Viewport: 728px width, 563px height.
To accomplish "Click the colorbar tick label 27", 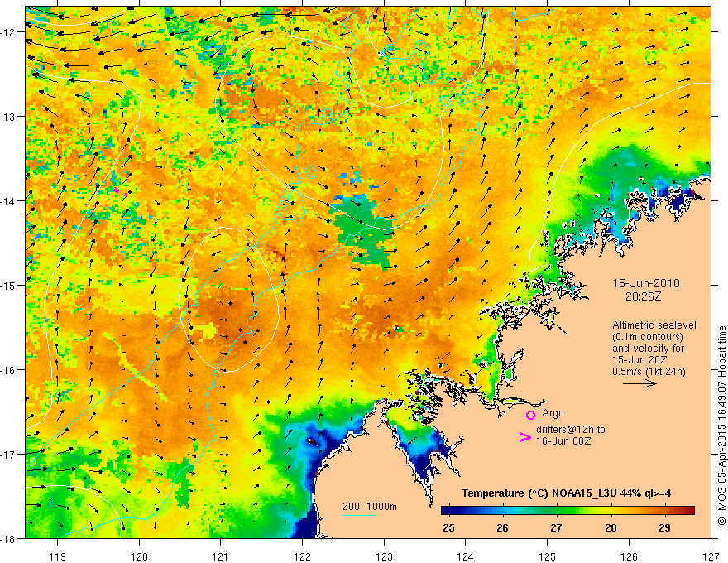I will 556,527.
